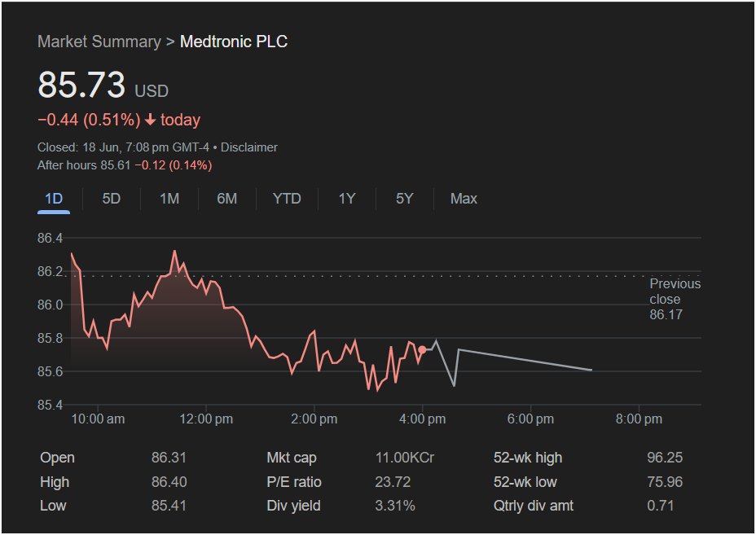
Task: Open the Disclaimer link
Action: [248, 147]
